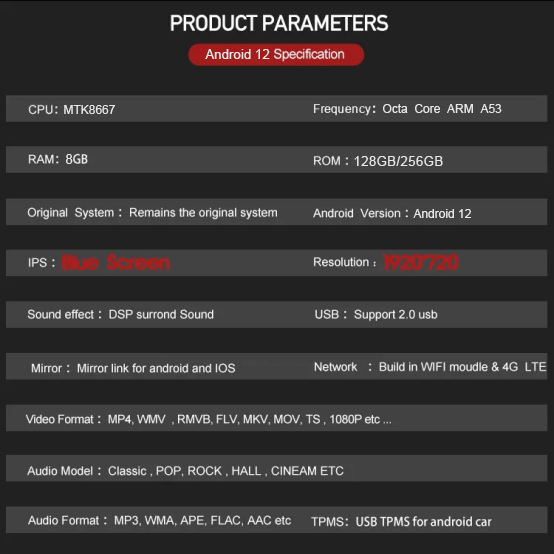The image size is (554, 554).
Task: Click the RAM: 8GB entry
Action: coord(58,159)
